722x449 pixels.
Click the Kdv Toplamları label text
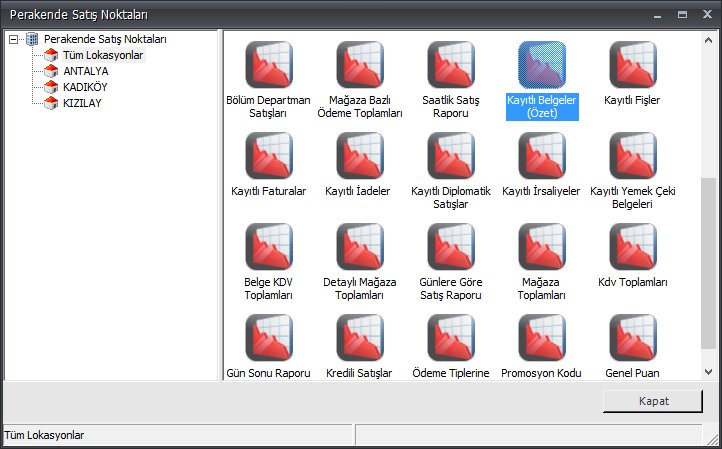pyautogui.click(x=633, y=282)
